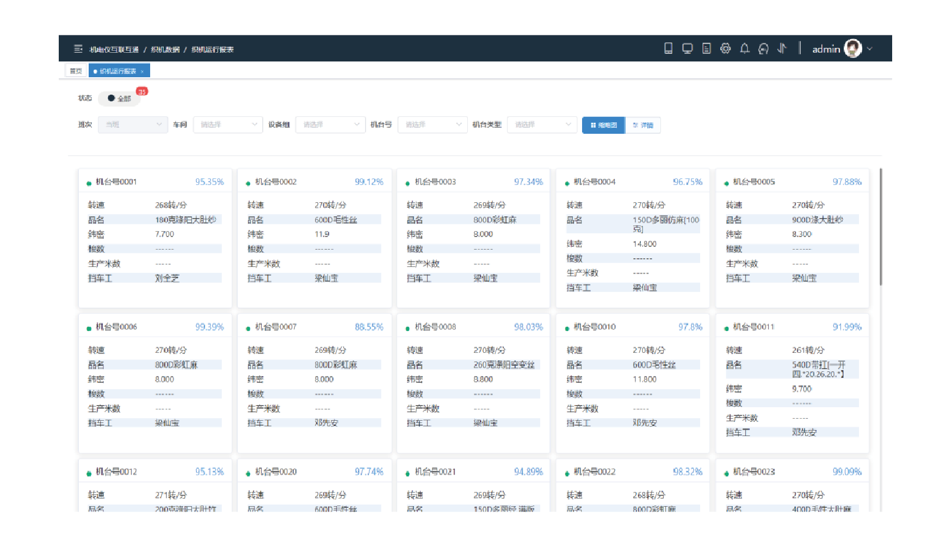
Task: Click the 98.03% efficiency value
Action: [528, 327]
